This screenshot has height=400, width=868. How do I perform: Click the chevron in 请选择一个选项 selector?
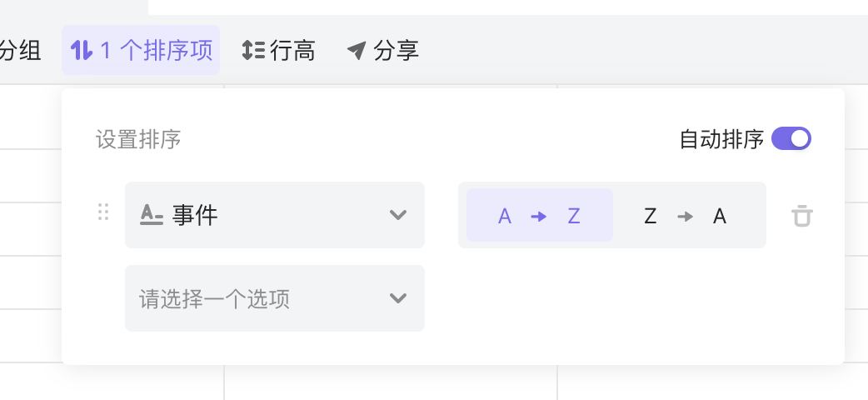point(398,298)
